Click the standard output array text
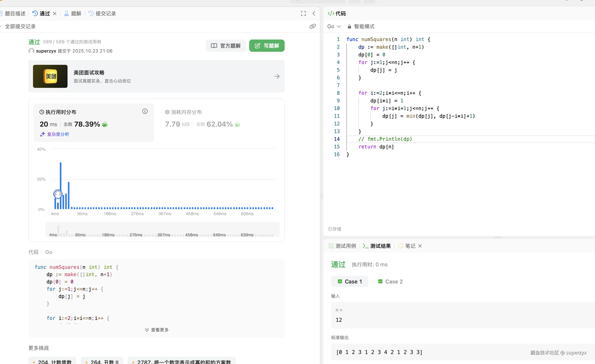The width and height of the screenshot is (595, 364). tap(379, 352)
